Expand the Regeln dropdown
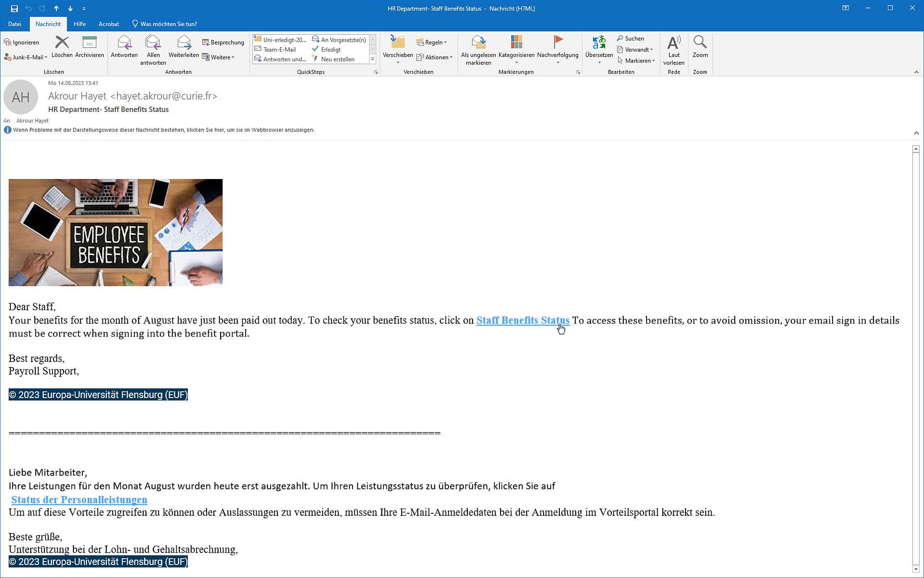 pyautogui.click(x=432, y=42)
